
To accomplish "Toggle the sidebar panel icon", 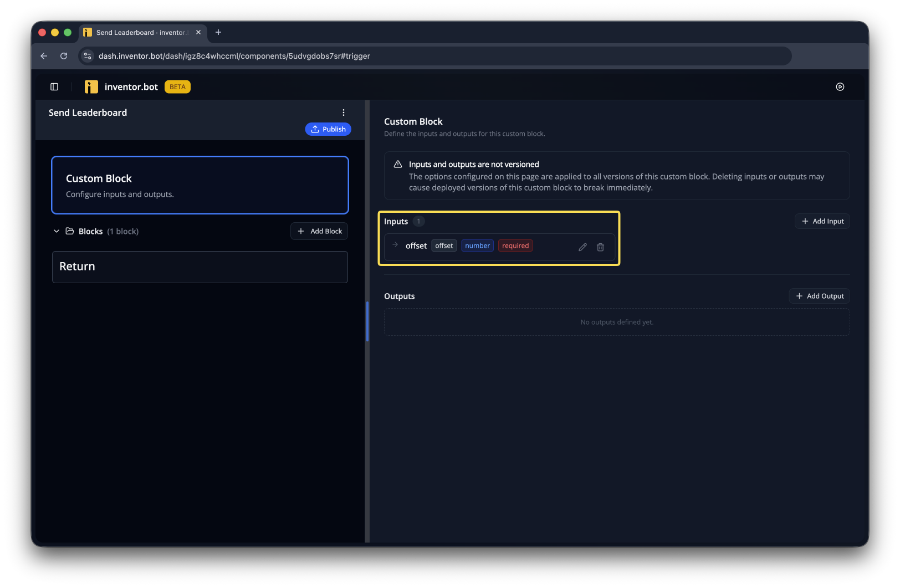I will point(54,87).
